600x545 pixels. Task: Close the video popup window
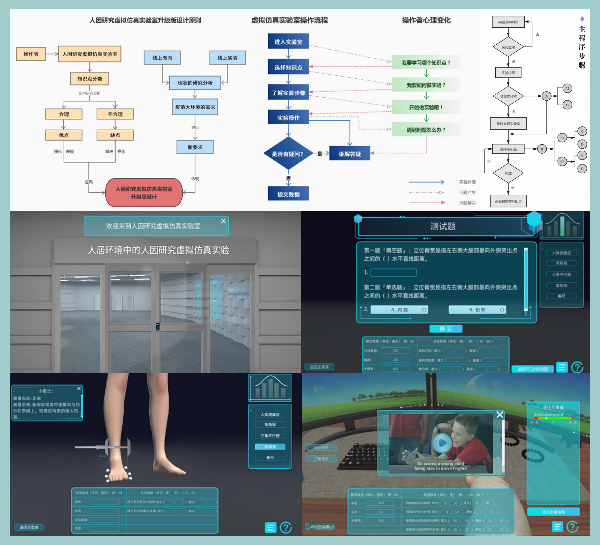click(x=501, y=414)
